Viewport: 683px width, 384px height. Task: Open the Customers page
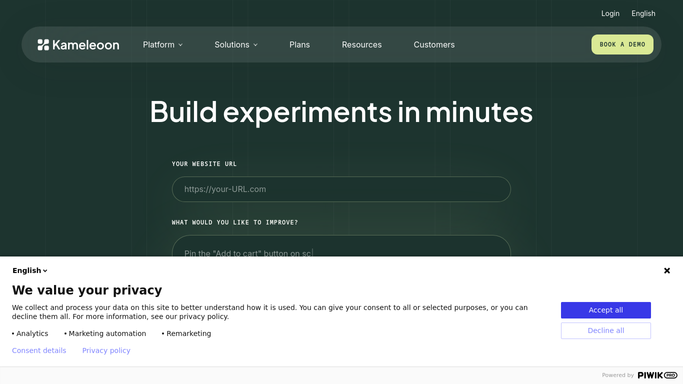(434, 44)
